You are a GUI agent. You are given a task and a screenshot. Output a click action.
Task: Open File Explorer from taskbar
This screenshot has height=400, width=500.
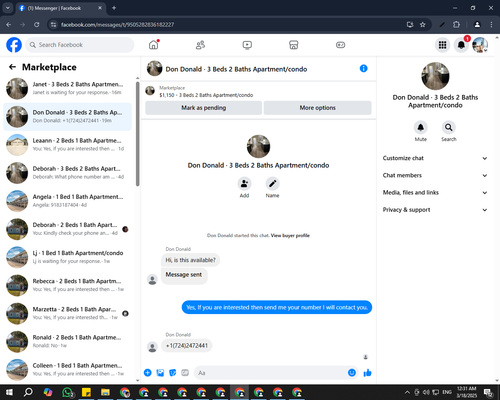[106, 392]
